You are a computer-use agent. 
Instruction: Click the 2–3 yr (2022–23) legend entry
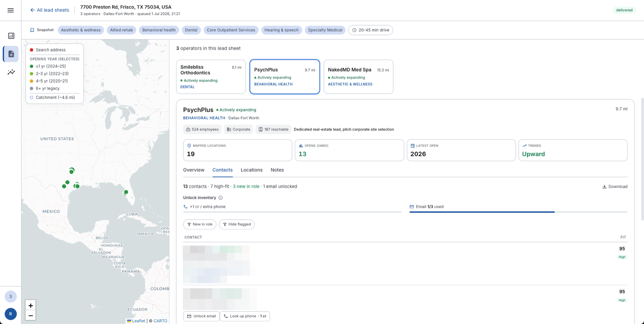(x=49, y=74)
